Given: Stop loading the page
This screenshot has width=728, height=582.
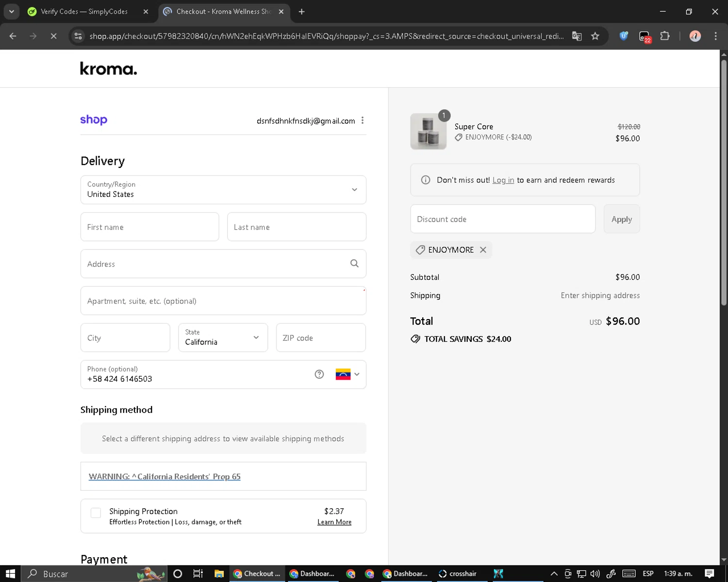Looking at the screenshot, I should (53, 36).
